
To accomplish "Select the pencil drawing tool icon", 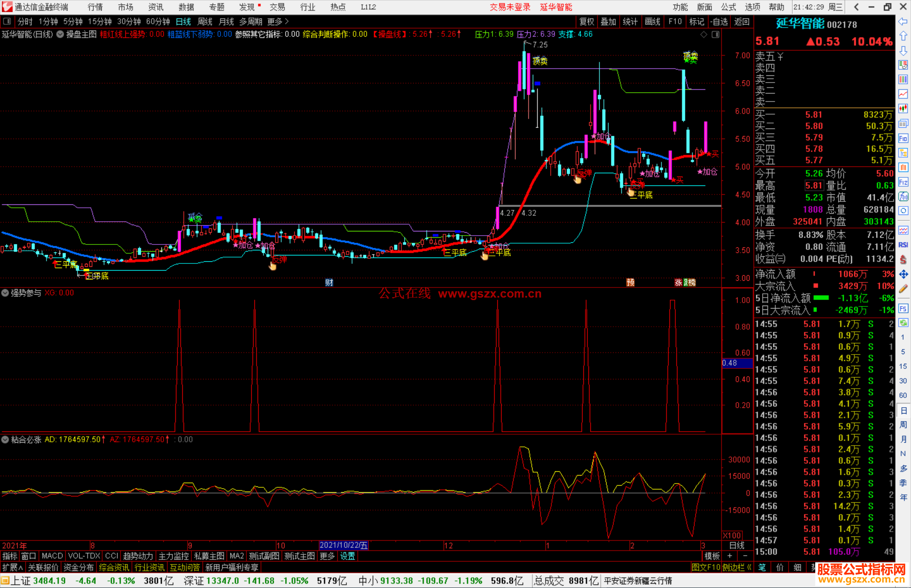I will pos(903,289).
